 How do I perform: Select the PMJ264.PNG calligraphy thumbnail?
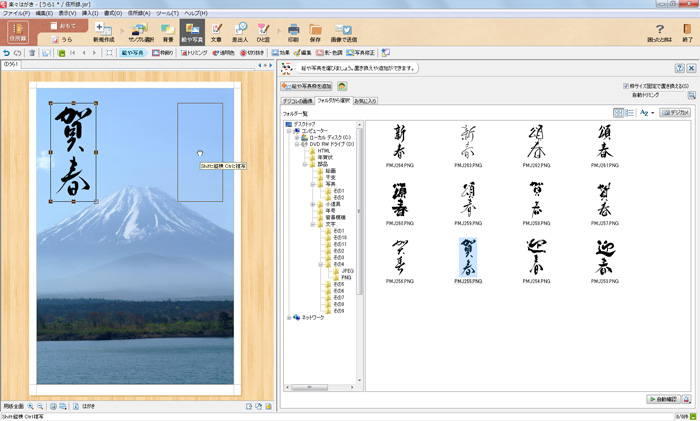[x=400, y=141]
